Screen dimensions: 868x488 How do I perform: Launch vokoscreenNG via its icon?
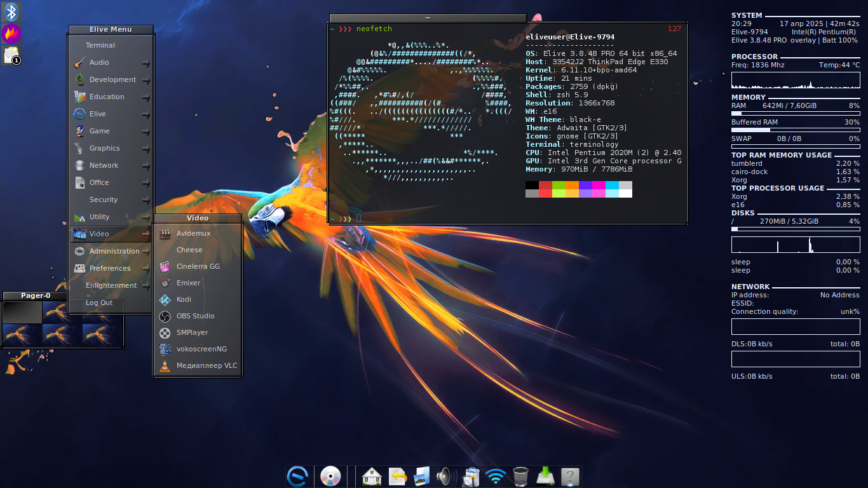tap(165, 349)
